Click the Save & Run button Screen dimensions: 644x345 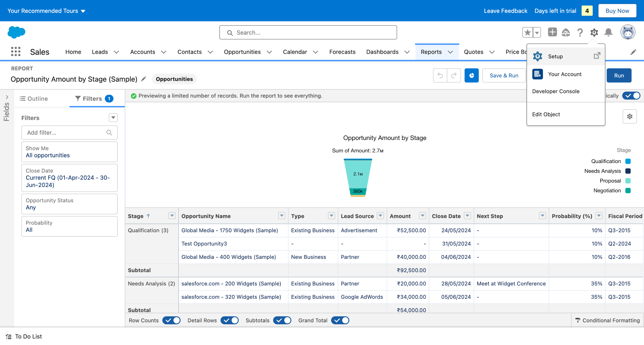[504, 75]
